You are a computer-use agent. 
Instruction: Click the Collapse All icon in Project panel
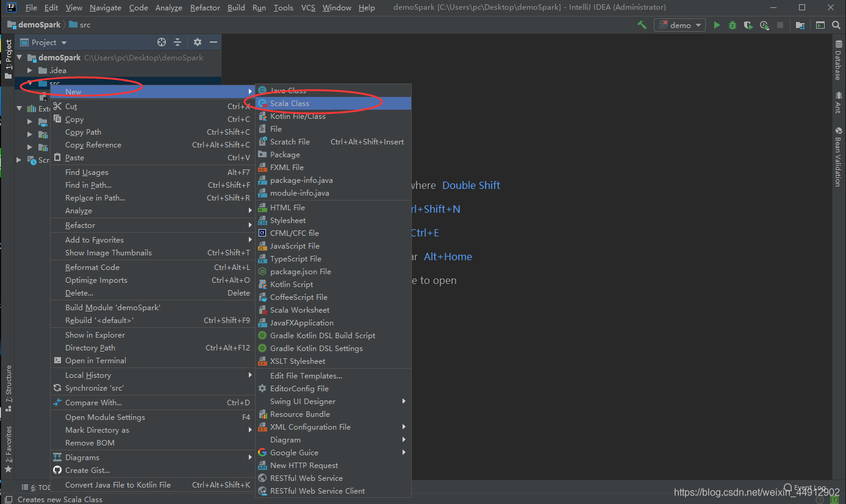tap(177, 42)
